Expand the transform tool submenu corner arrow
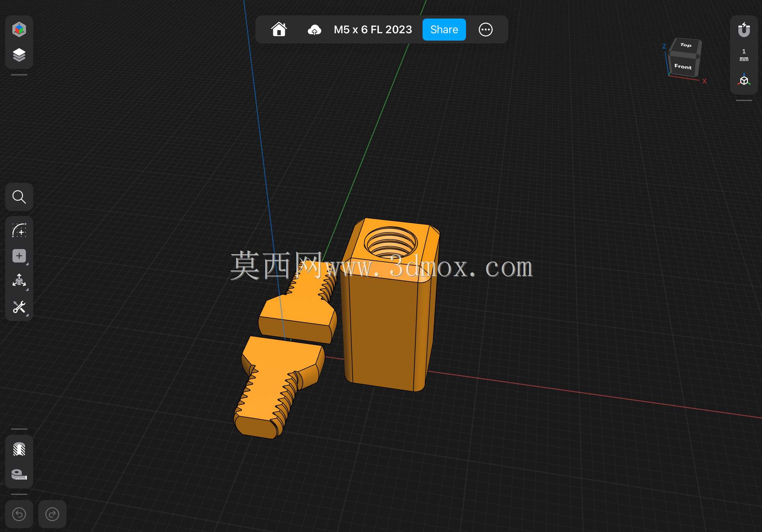This screenshot has height=532, width=762. tap(27, 290)
